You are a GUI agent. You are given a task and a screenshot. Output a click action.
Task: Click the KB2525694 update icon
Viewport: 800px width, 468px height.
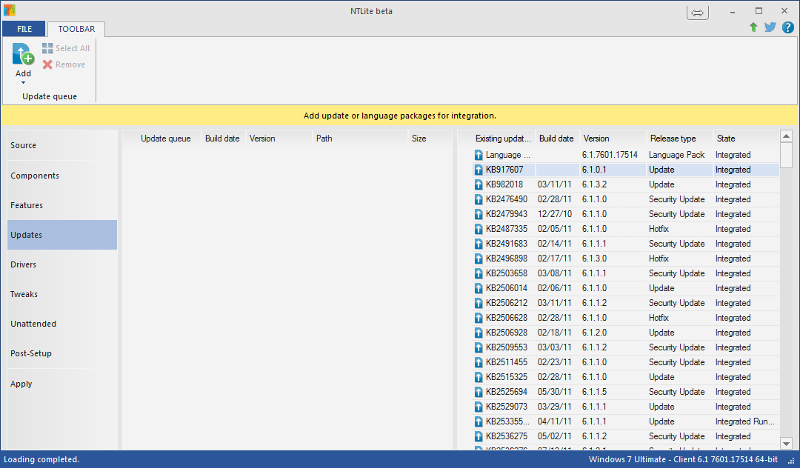point(479,391)
